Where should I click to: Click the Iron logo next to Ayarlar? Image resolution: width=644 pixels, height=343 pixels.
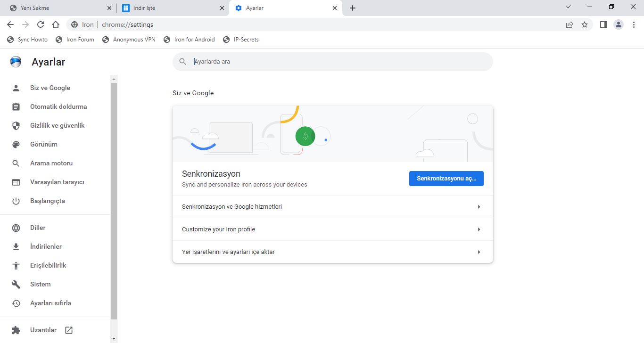click(16, 62)
